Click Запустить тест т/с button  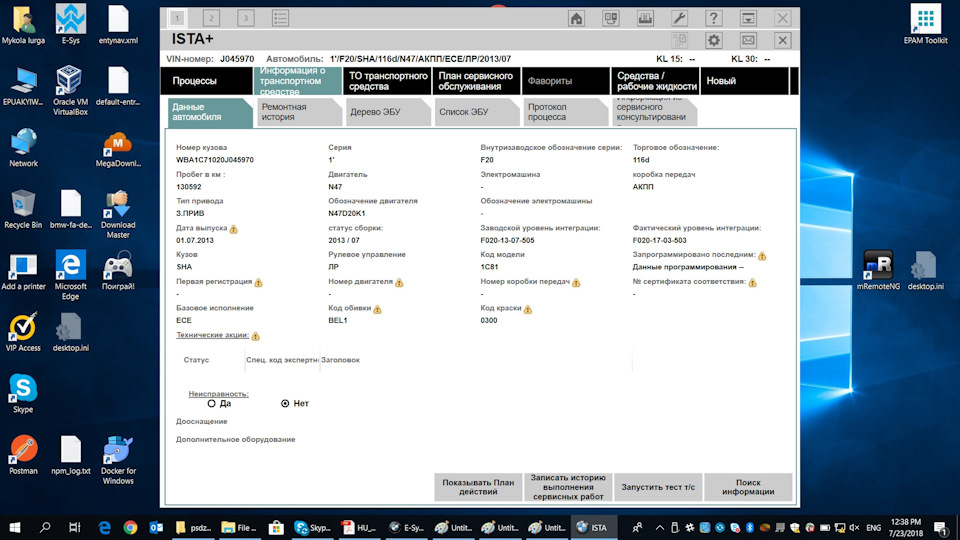(658, 487)
